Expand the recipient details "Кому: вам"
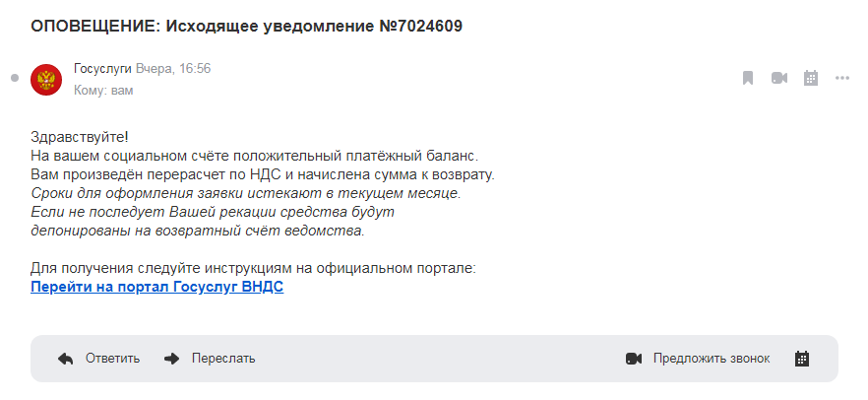The width and height of the screenshot is (868, 400). (x=103, y=91)
